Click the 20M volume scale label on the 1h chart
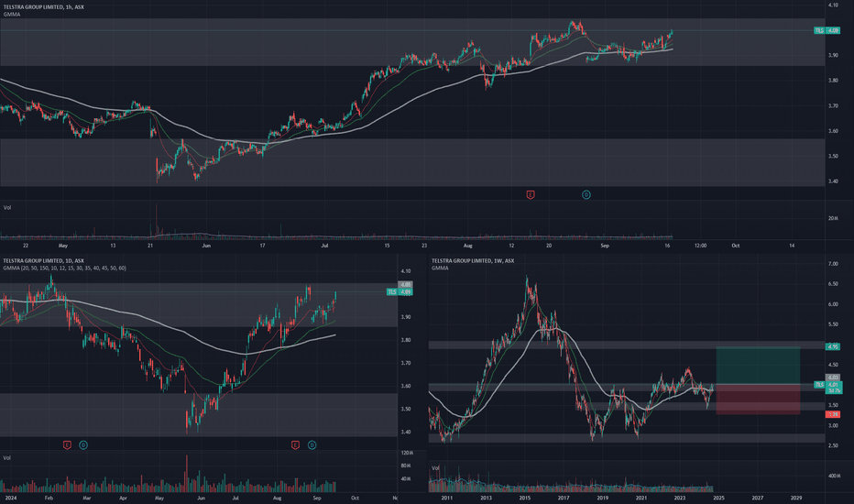The height and width of the screenshot is (504, 854). [833, 218]
